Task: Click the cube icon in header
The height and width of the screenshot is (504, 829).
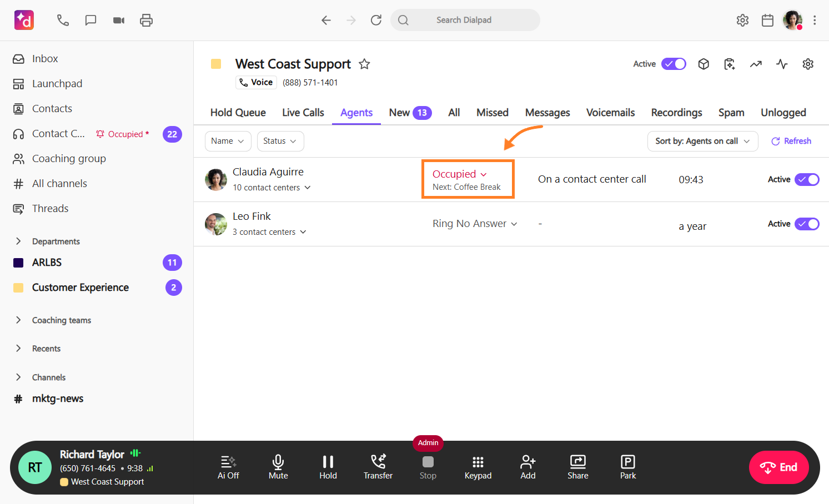Action: pyautogui.click(x=704, y=64)
